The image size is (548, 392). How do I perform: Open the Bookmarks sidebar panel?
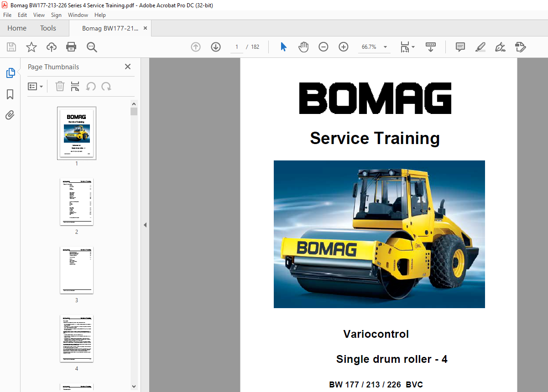pos(10,94)
